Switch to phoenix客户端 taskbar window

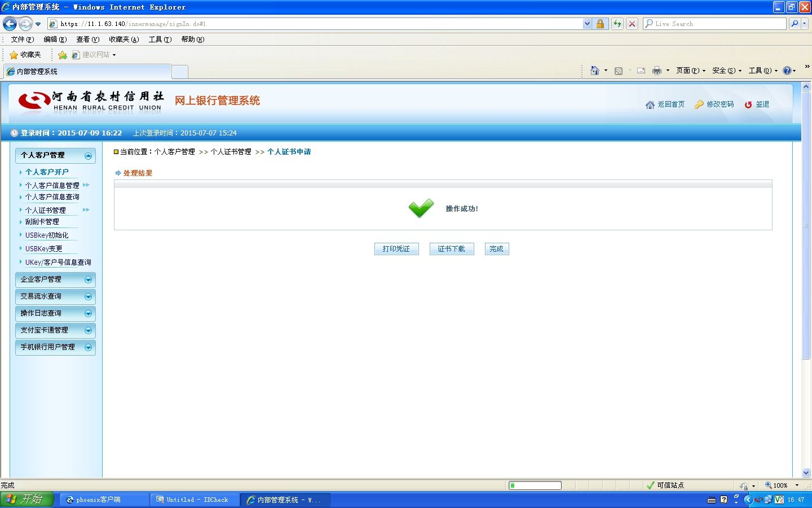104,500
